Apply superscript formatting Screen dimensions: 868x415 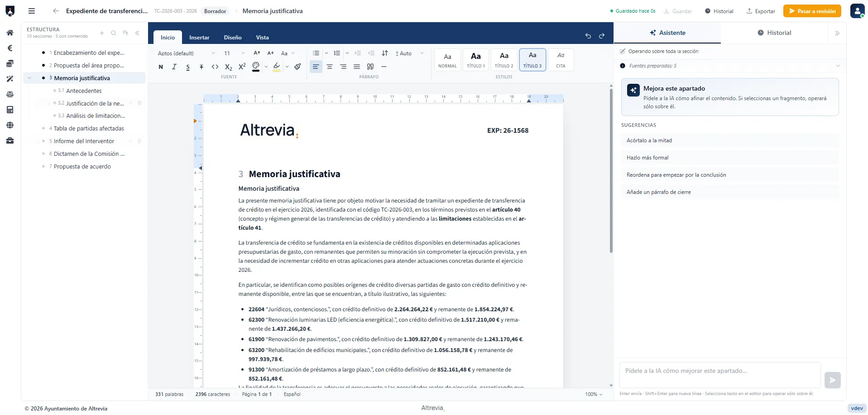(242, 67)
